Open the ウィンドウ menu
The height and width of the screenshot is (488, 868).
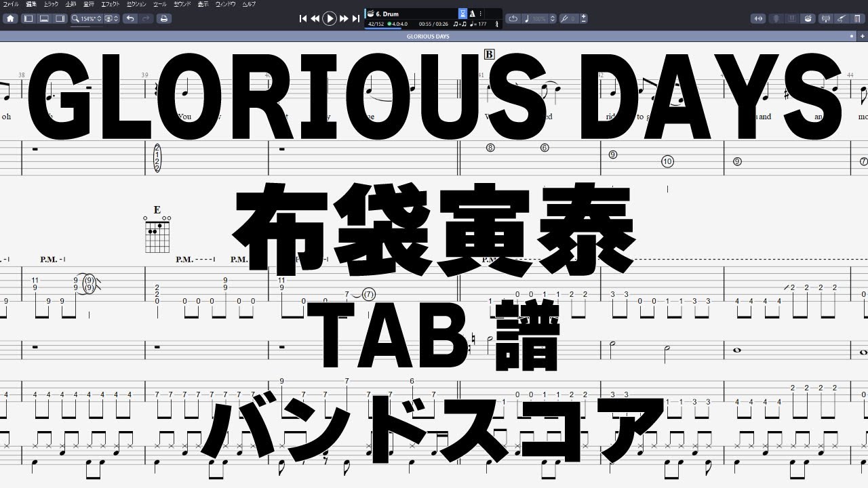point(226,4)
